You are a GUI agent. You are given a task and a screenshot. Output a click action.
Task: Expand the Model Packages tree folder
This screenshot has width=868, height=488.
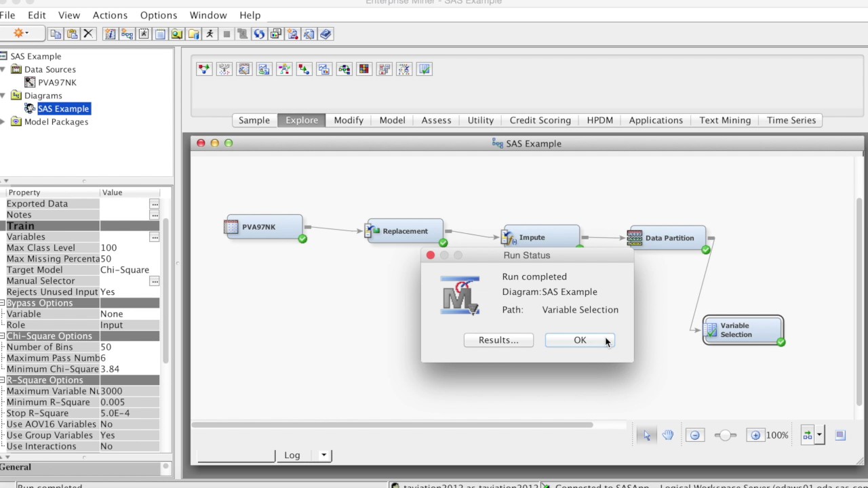pyautogui.click(x=3, y=122)
